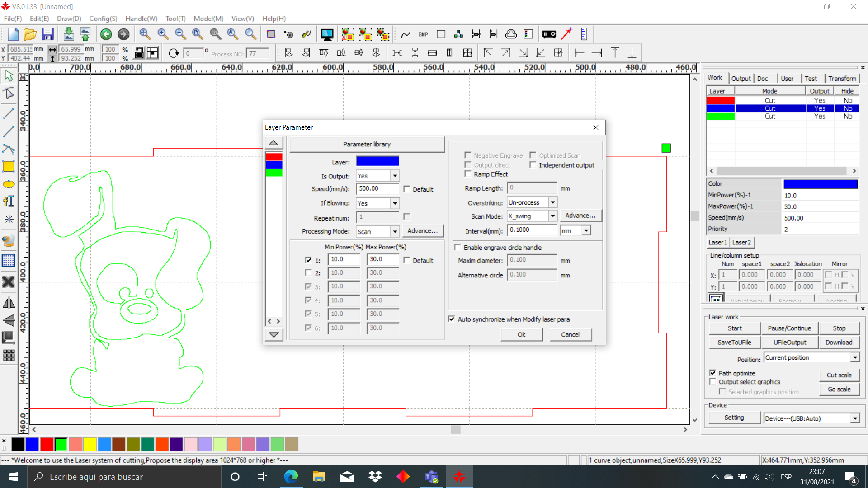Click the lock aspect ratio icon

pyautogui.click(x=139, y=53)
